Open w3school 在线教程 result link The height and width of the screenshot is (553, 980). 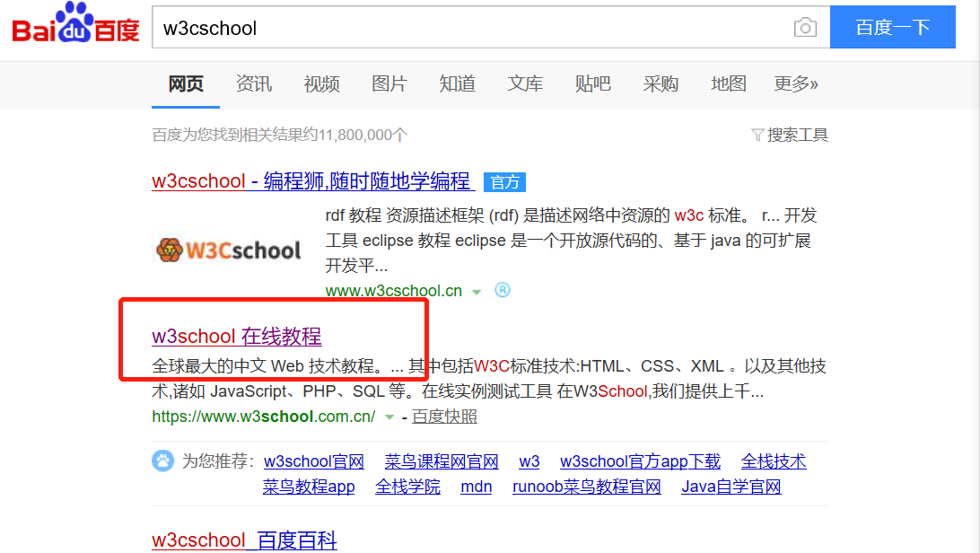[x=236, y=336]
